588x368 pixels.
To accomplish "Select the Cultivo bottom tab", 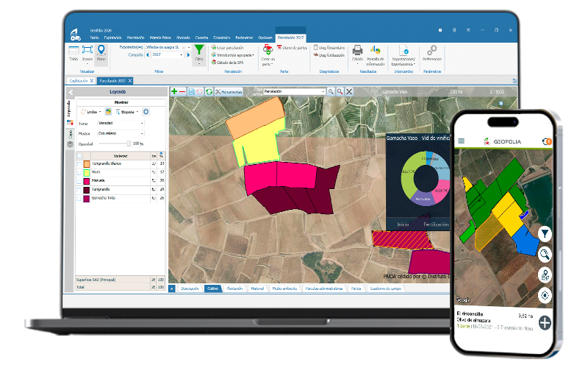I will (x=212, y=289).
